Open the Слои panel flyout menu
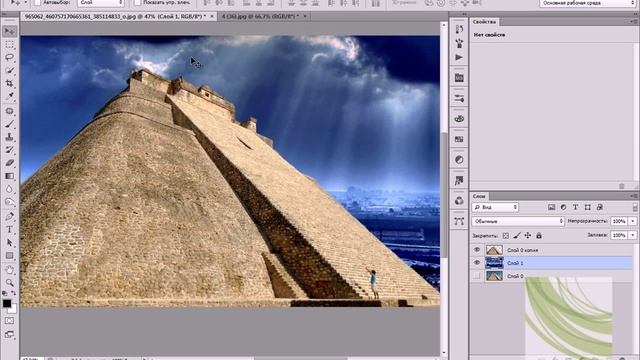 tap(634, 196)
